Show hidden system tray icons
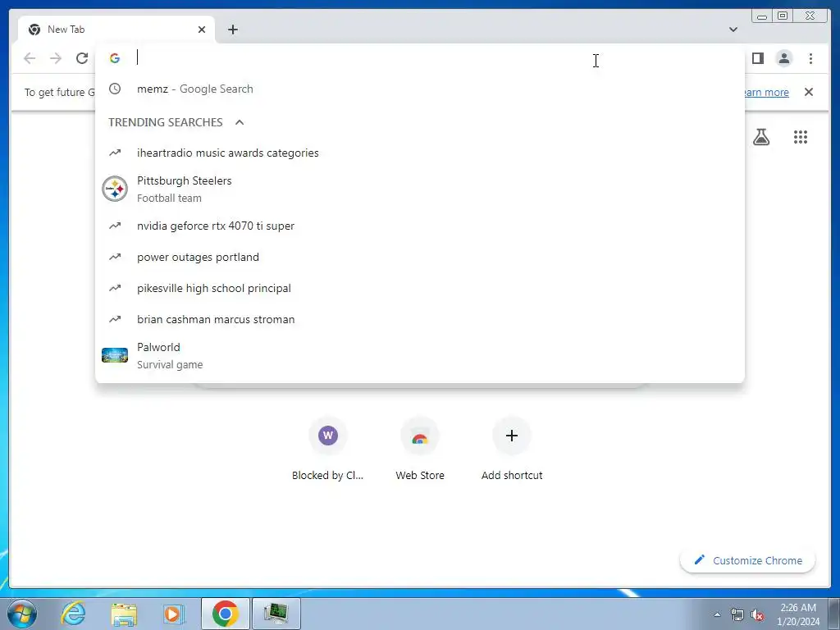Viewport: 840px width, 630px height. [x=717, y=614]
